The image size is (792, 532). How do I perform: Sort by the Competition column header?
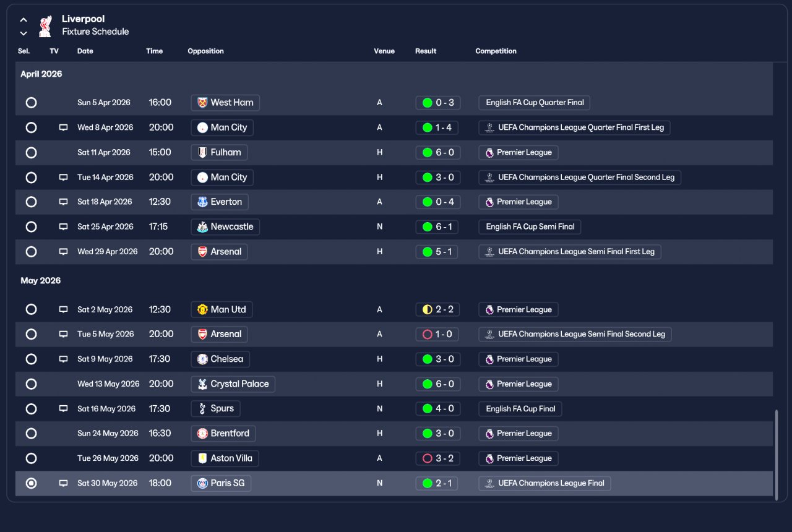tap(496, 51)
